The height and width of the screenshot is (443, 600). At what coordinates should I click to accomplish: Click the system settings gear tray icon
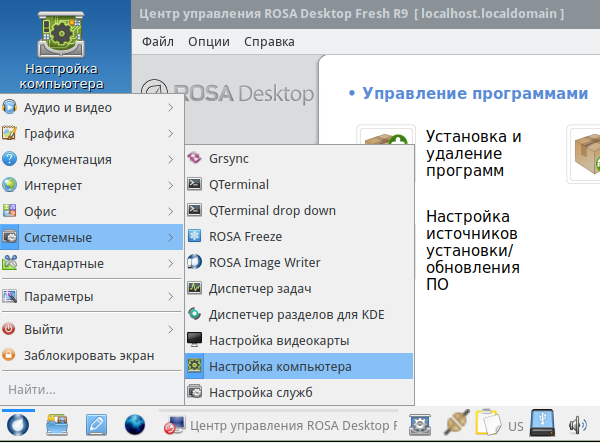tap(420, 425)
